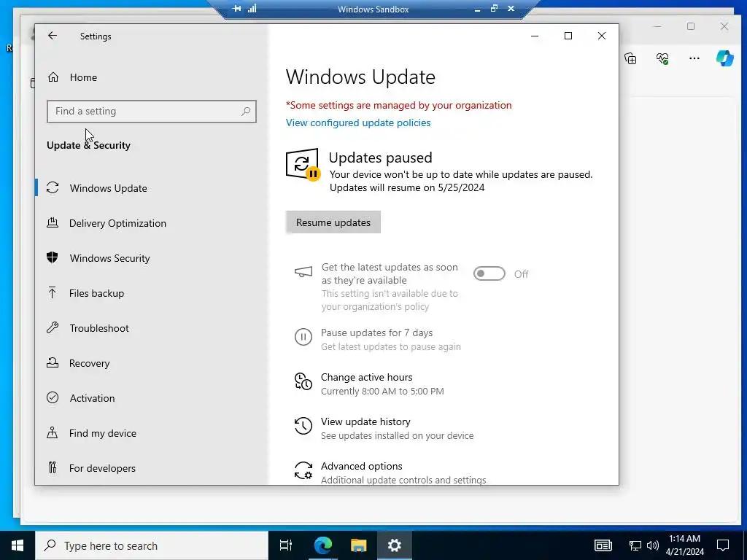The height and width of the screenshot is (560, 747).
Task: Click the pause circle icon
Action: pos(303,337)
